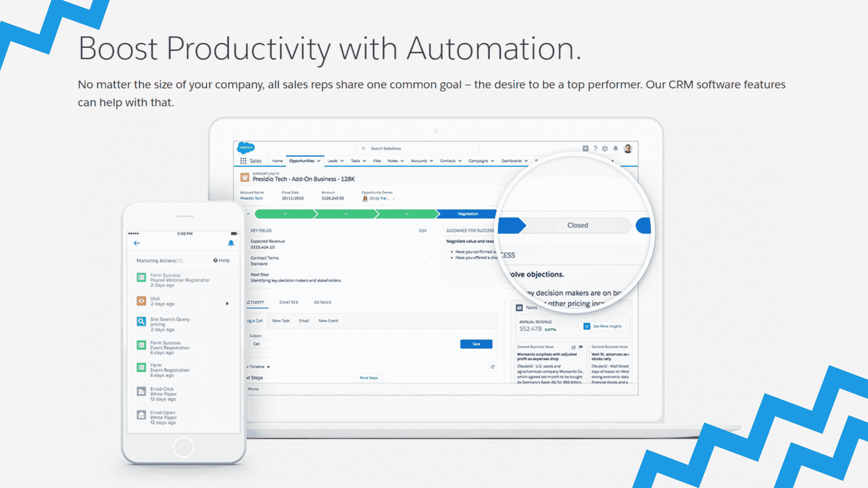This screenshot has width=868, height=488.
Task: Select the Log a Call tab
Action: [255, 321]
